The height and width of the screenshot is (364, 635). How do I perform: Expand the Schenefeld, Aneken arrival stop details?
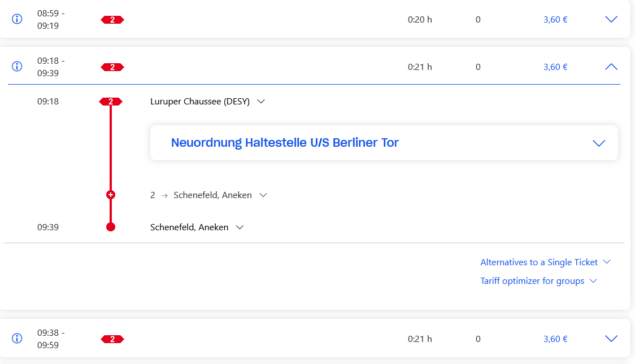click(240, 227)
